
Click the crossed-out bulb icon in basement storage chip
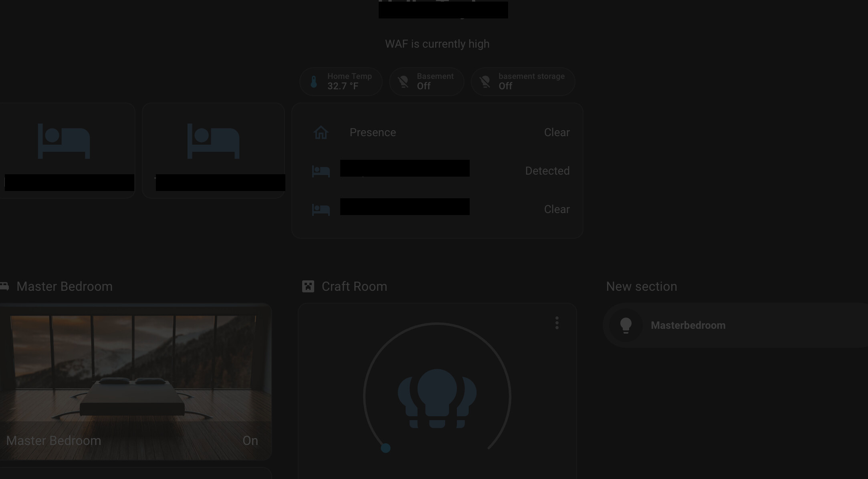[x=485, y=82]
